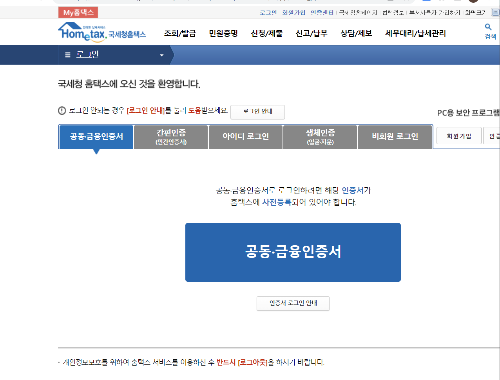Click the 부서사용자 가입하기 link
Image resolution: width=500 pixels, height=380 pixels.
435,13
